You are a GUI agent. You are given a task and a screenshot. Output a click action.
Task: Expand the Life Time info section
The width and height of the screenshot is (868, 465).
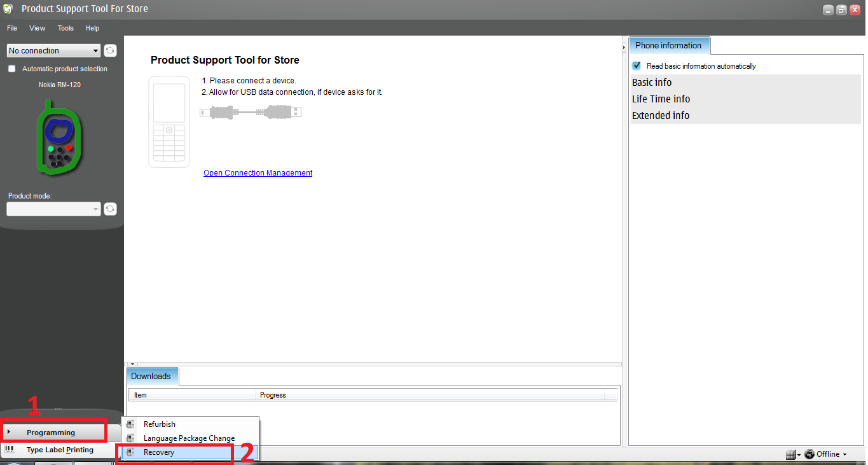click(745, 99)
